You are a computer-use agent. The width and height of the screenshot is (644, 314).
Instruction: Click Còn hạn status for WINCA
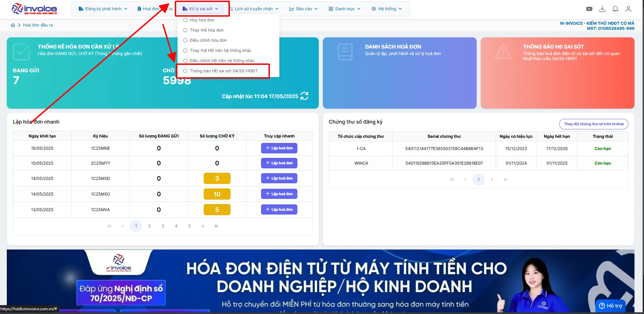603,163
